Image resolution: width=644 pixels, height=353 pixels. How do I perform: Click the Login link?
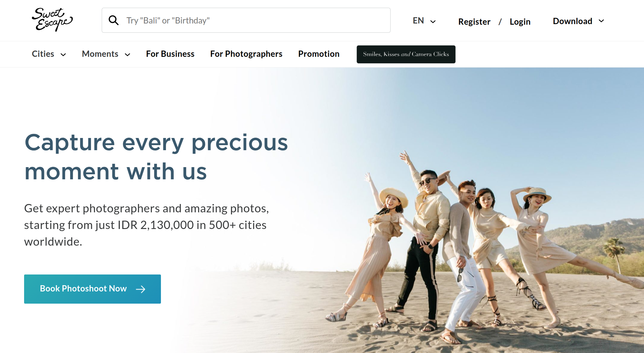520,22
